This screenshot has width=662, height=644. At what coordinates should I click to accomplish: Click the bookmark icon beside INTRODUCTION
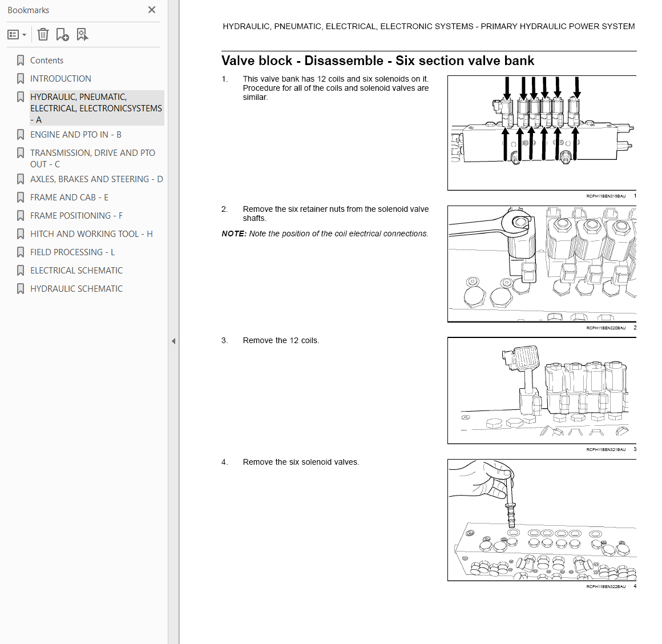click(x=21, y=79)
